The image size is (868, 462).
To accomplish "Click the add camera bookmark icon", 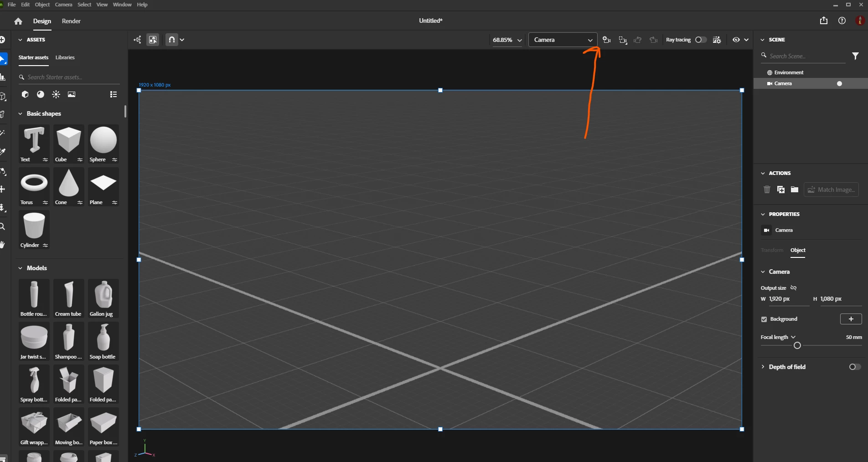I will [x=606, y=40].
